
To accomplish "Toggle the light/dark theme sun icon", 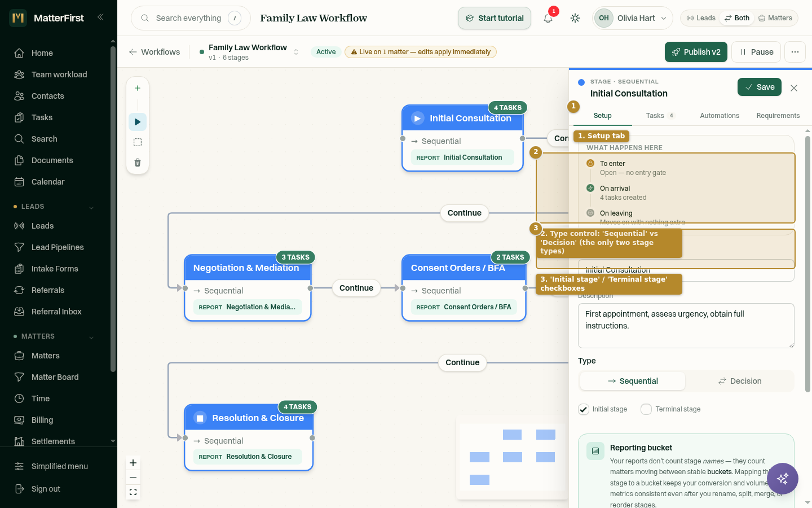I will click(x=575, y=18).
